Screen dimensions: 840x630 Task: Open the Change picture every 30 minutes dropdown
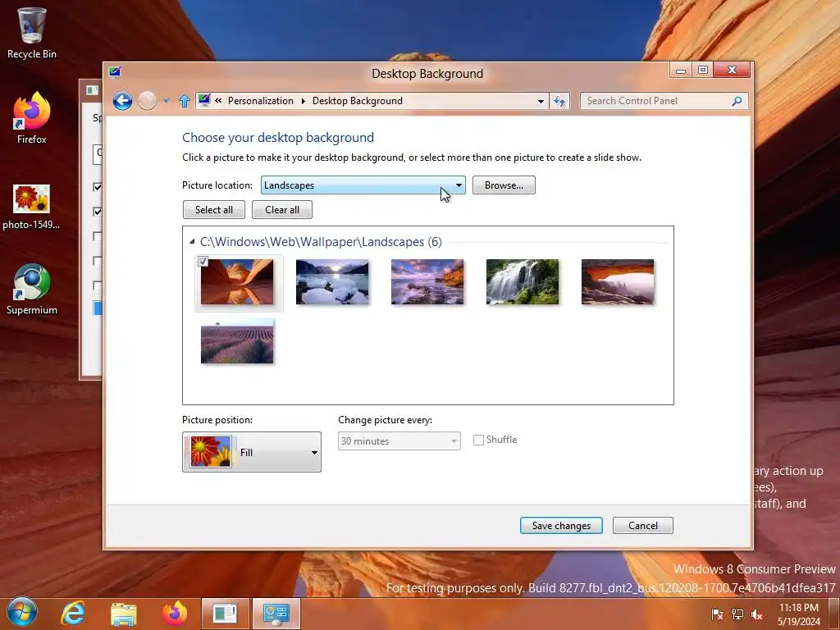tap(399, 441)
